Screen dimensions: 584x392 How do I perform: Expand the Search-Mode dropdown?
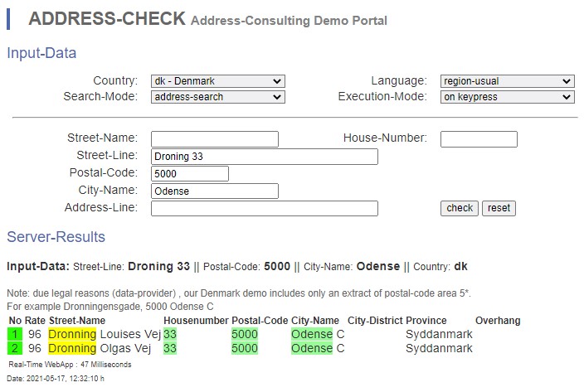pos(217,97)
